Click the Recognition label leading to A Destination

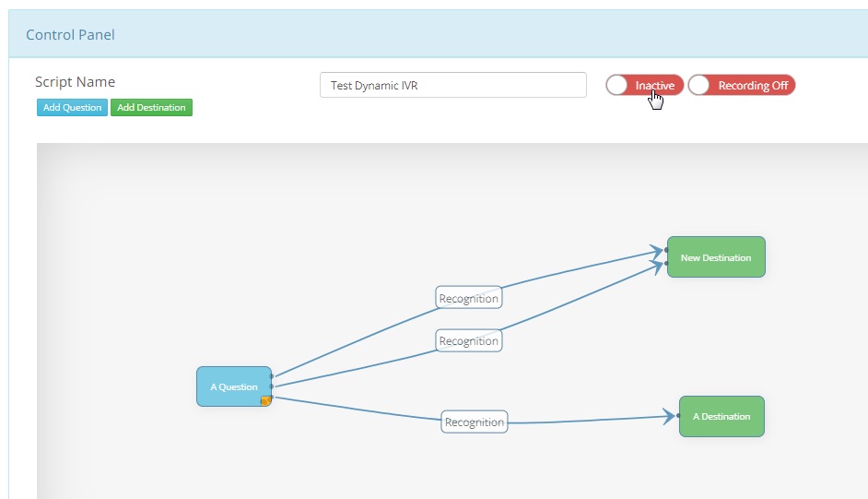[475, 422]
